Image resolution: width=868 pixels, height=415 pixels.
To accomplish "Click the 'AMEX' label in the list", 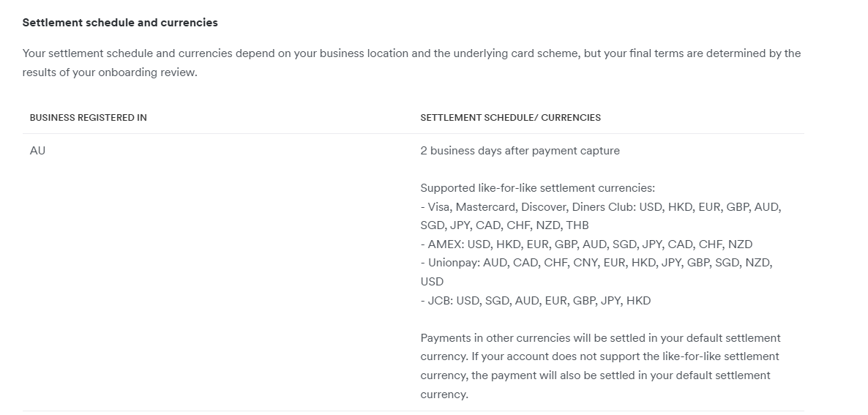I will point(442,244).
